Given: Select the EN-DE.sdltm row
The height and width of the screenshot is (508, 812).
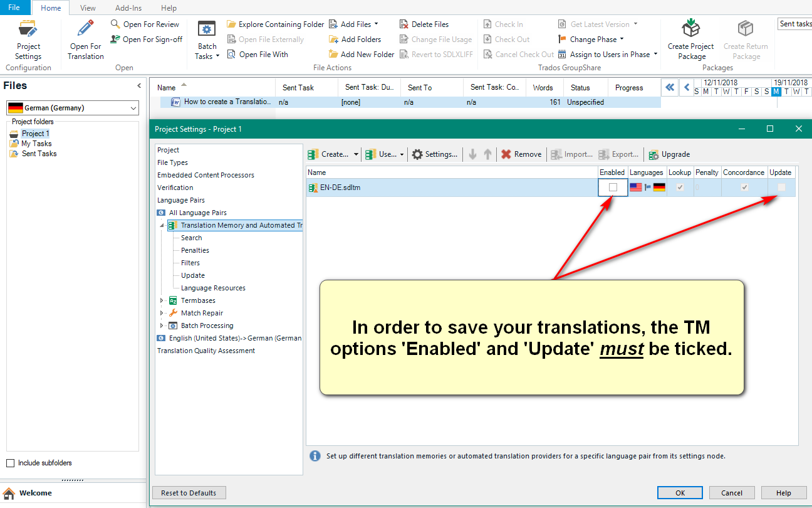Looking at the screenshot, I should point(551,188).
